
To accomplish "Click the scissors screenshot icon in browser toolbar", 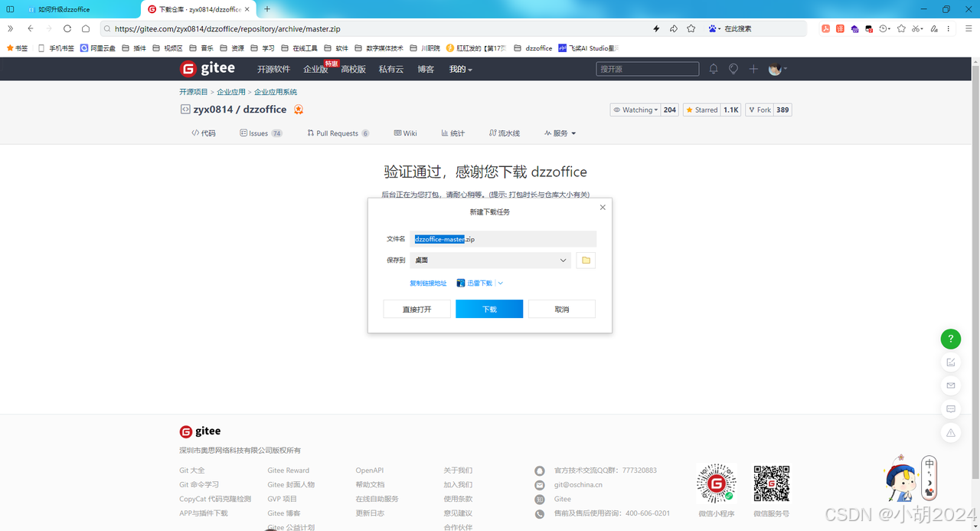I will pos(916,28).
